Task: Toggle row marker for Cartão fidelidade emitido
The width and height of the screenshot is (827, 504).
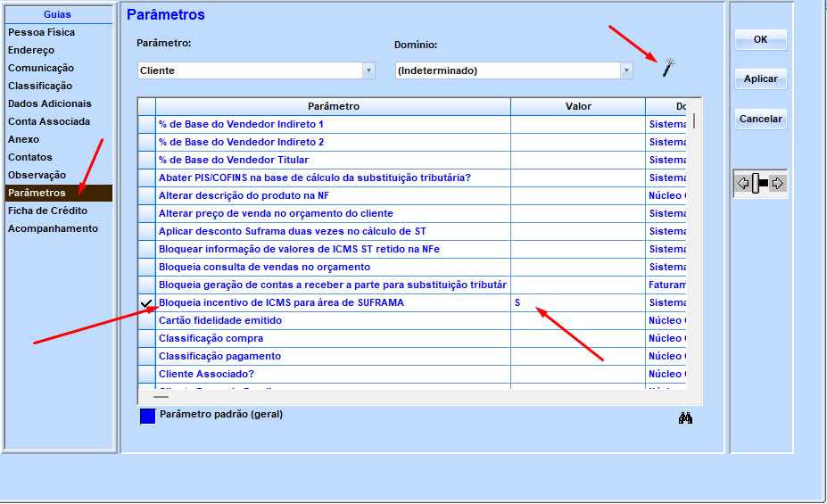Action: 146,320
